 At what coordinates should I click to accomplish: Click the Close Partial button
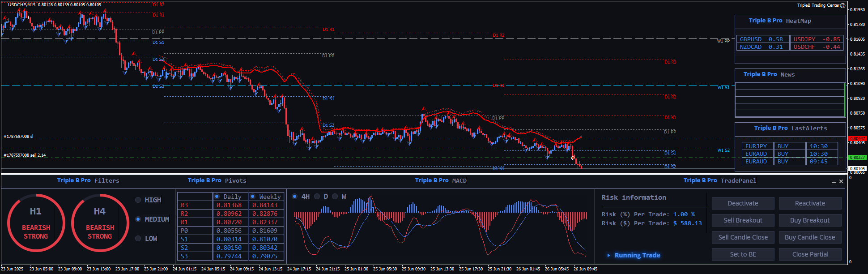(810, 254)
